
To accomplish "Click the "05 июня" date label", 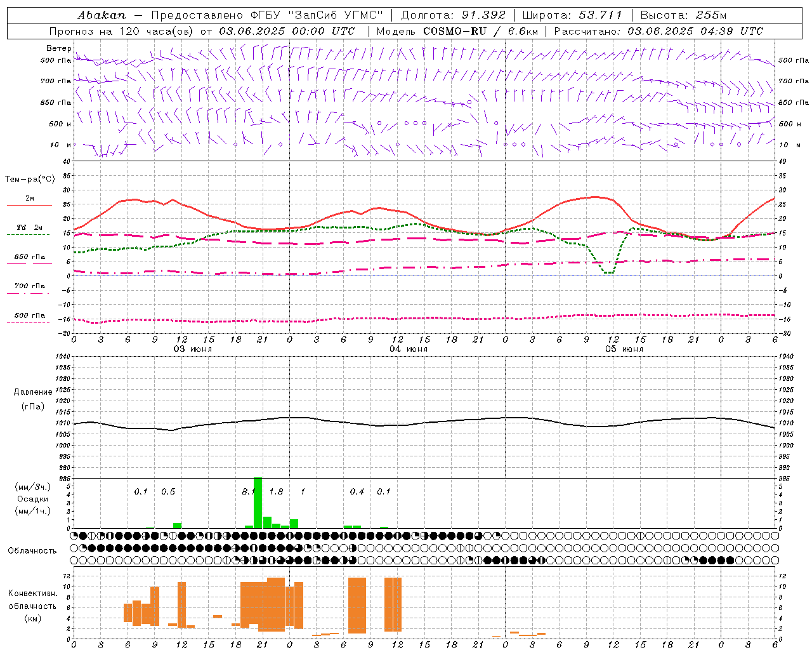I will 624,349.
